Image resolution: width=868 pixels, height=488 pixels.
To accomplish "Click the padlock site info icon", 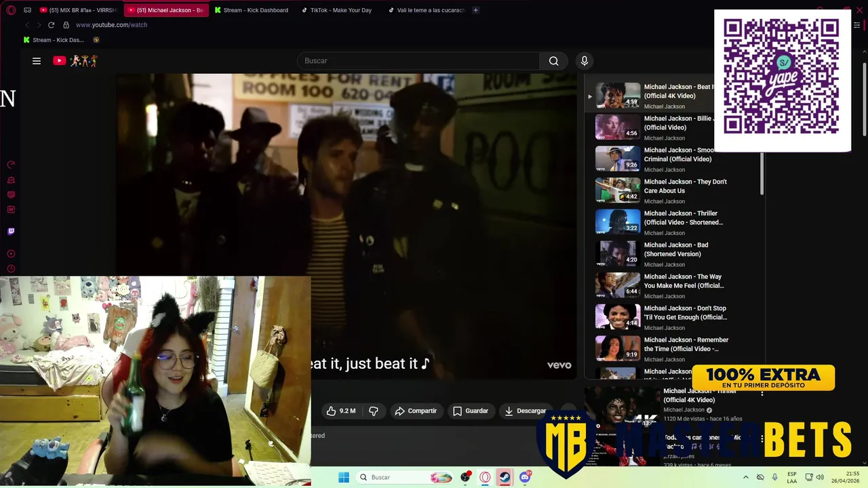I will [66, 25].
